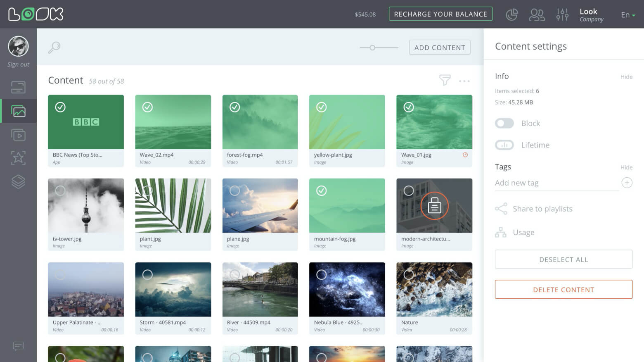Select the Content image icon in sidebar

[x=18, y=111]
